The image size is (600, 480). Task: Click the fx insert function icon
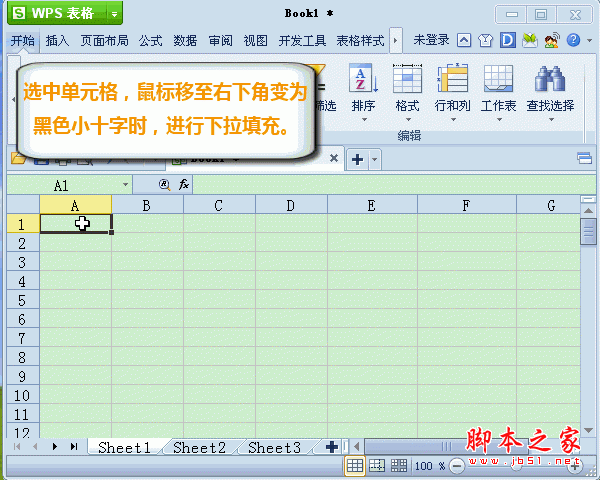pyautogui.click(x=184, y=184)
